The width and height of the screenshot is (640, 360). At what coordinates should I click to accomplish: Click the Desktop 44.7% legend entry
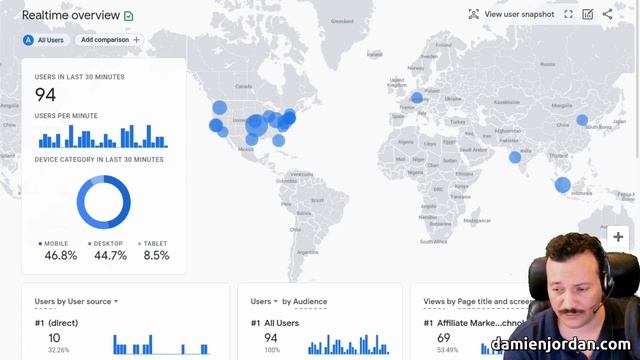tap(108, 251)
